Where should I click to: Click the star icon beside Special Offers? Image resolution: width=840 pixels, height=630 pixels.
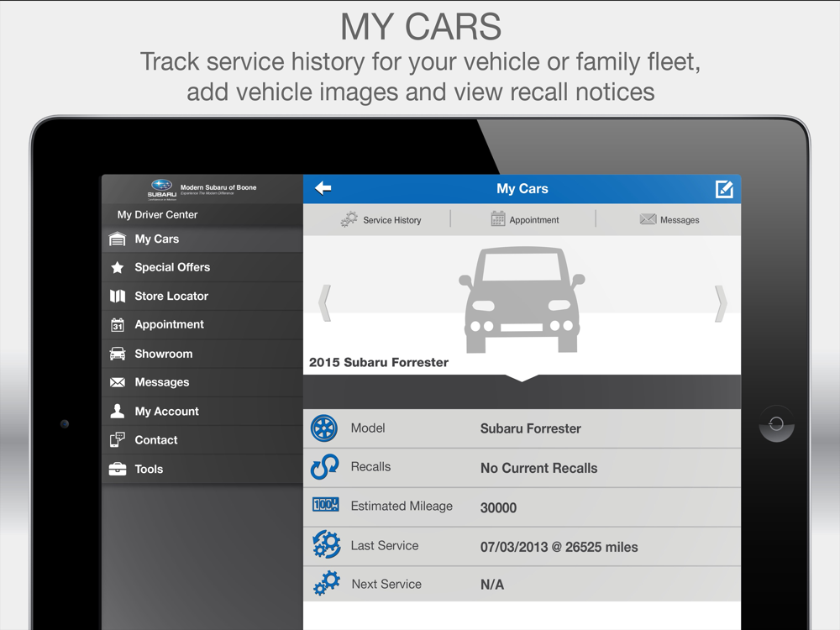(118, 267)
